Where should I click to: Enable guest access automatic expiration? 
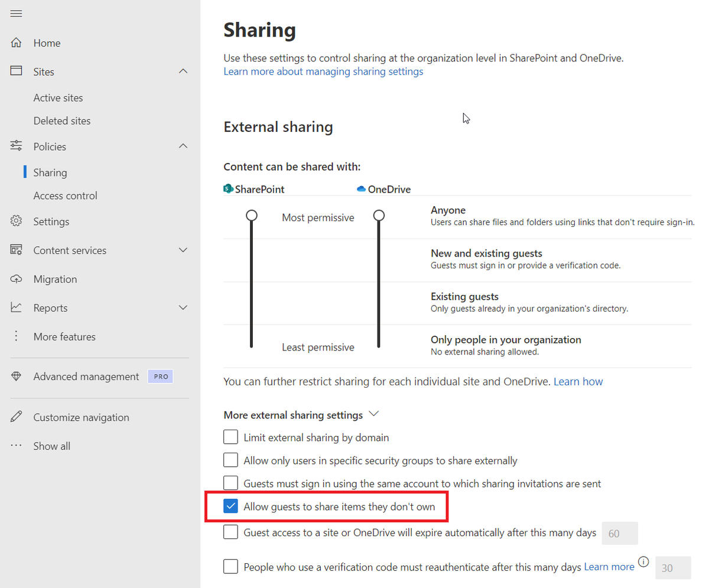click(230, 532)
